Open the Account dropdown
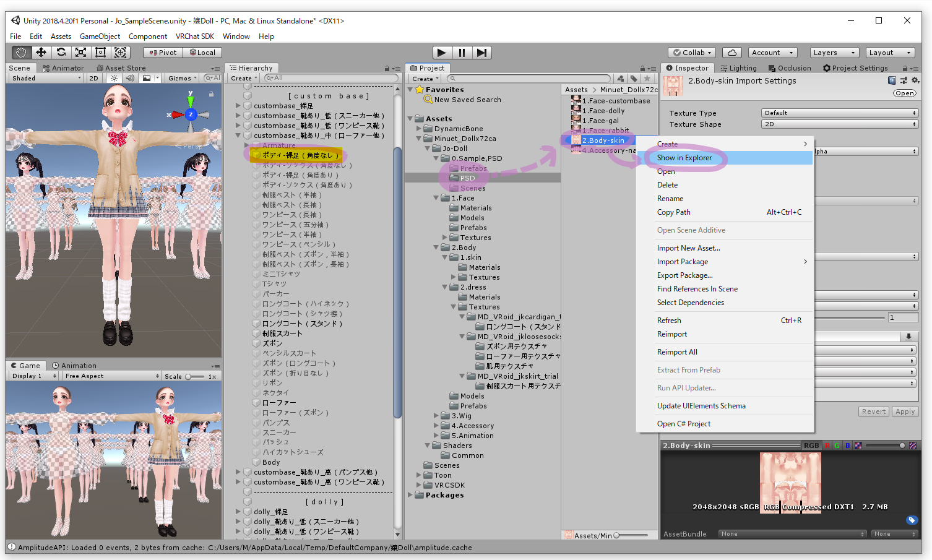Screen dimensions: 932x560 click(x=772, y=53)
